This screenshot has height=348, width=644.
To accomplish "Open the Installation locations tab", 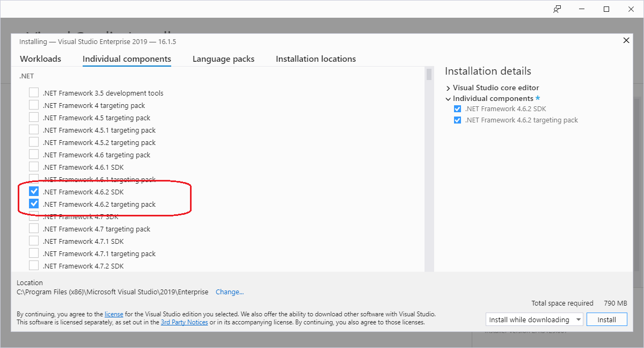I will pyautogui.click(x=316, y=59).
